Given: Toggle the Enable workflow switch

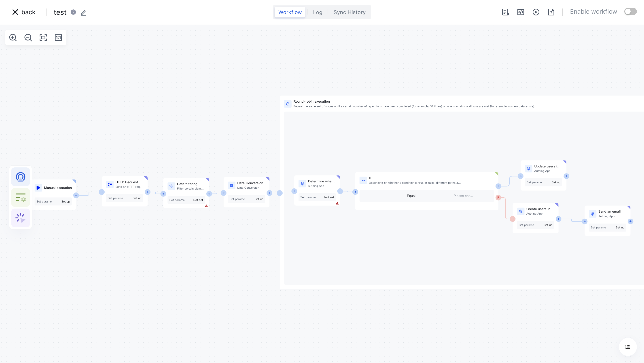Looking at the screenshot, I should click(x=630, y=11).
